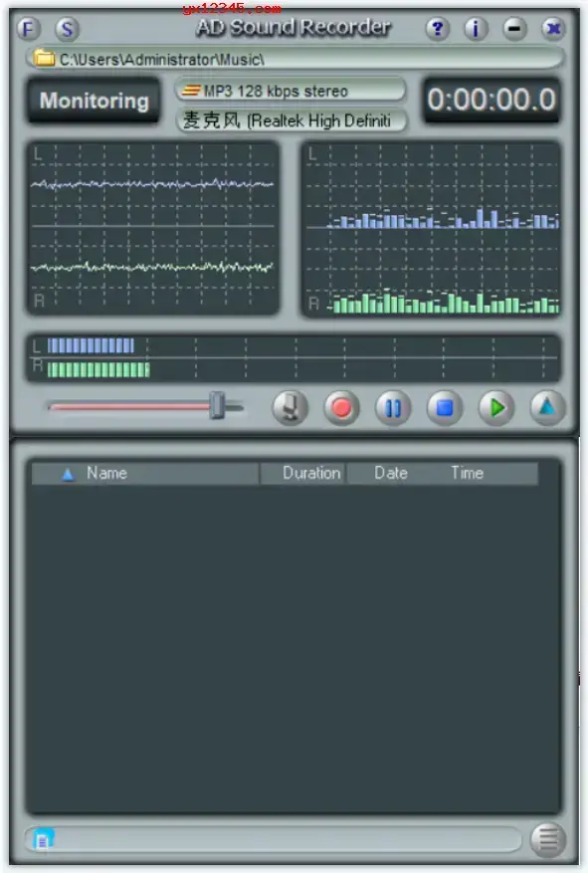Click the microphone monitor button

point(290,407)
